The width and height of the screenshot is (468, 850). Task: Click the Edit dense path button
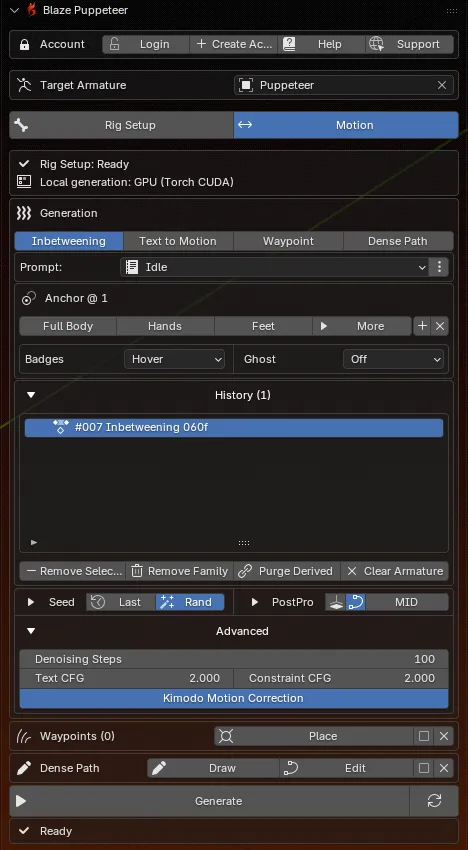click(347, 768)
